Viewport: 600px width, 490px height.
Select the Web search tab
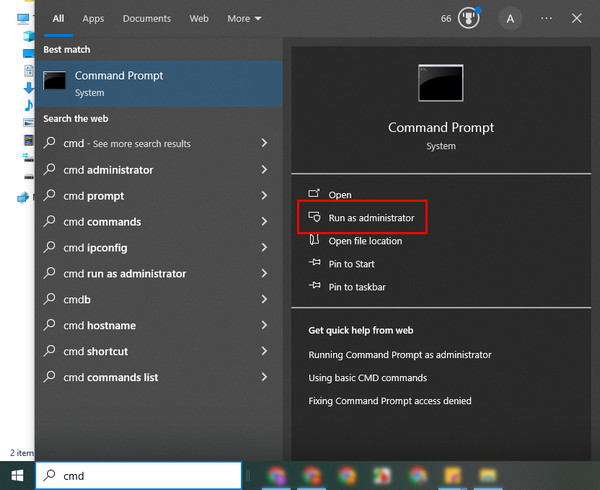[199, 18]
